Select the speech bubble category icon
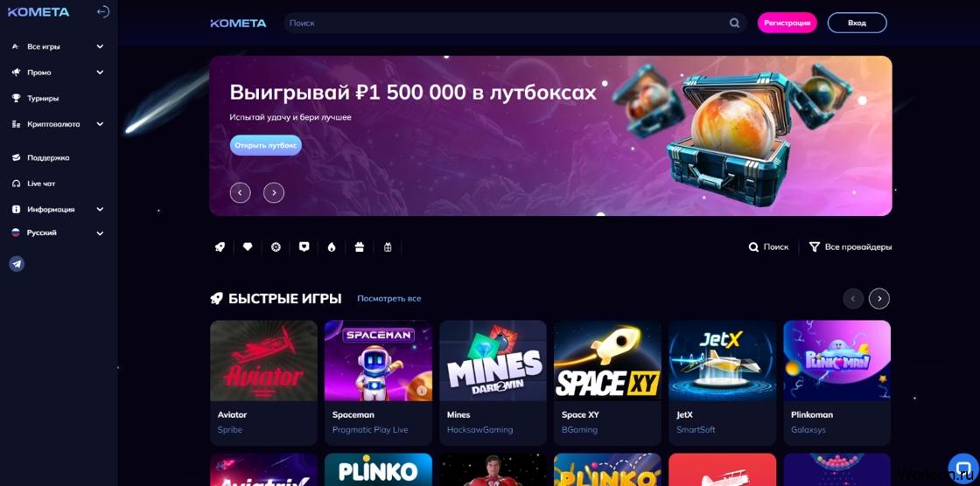This screenshot has height=486, width=980. [x=304, y=246]
